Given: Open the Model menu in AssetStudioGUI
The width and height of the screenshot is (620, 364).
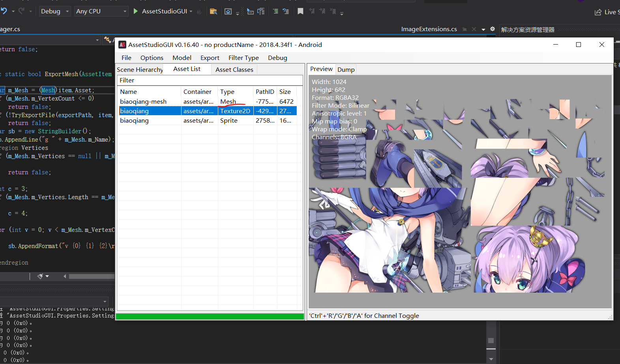Looking at the screenshot, I should pyautogui.click(x=182, y=58).
